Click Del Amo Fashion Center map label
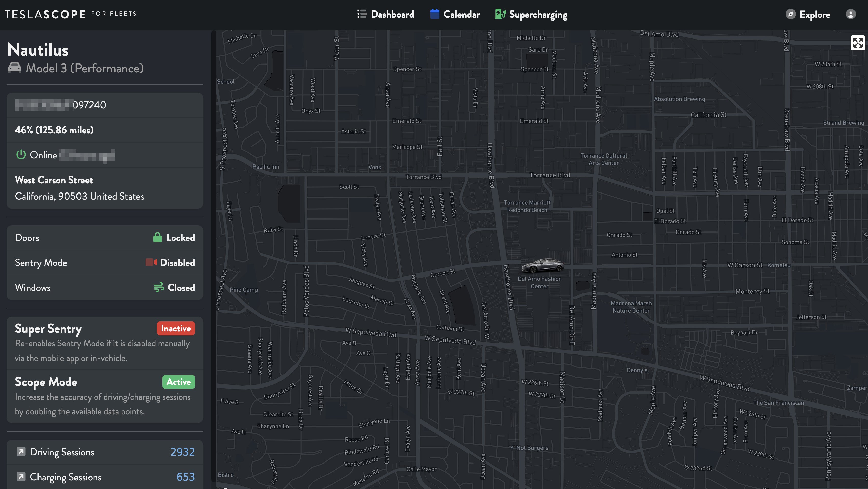This screenshot has width=868, height=489. 540,282
